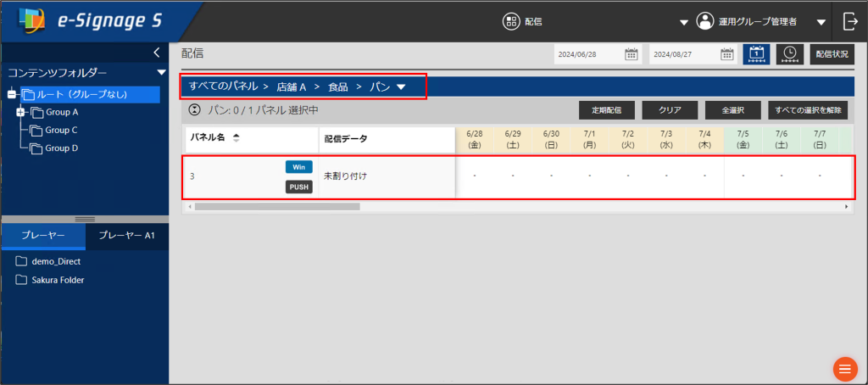Click the scrollbar right arrow under table

pos(847,206)
